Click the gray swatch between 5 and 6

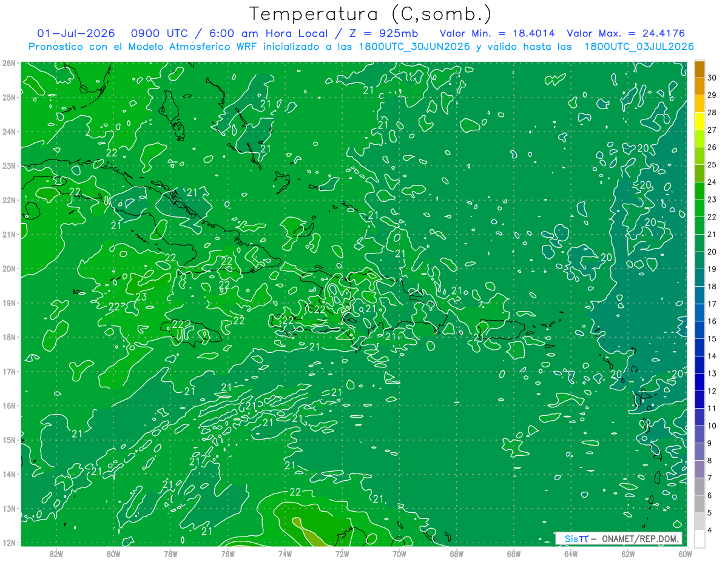(x=699, y=504)
